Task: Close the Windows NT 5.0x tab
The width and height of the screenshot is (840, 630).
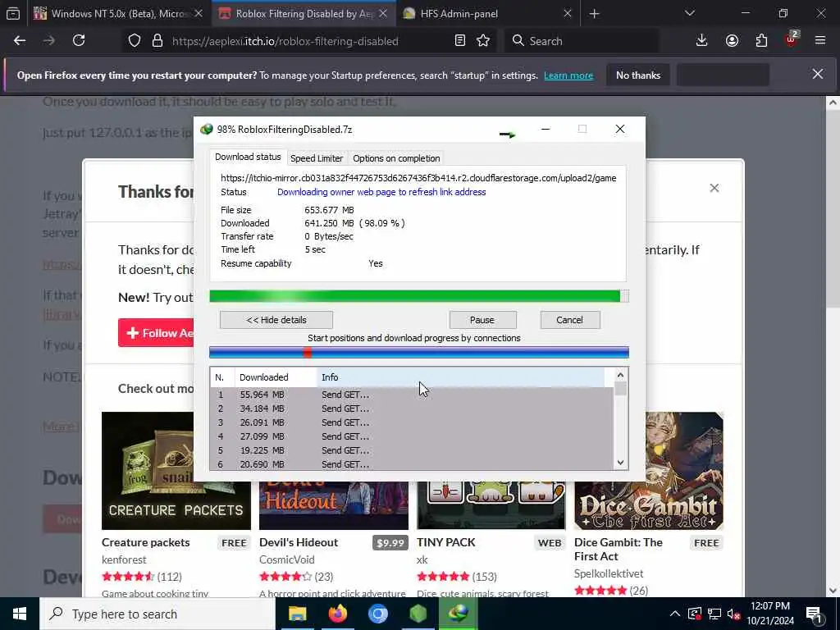Action: 199,14
